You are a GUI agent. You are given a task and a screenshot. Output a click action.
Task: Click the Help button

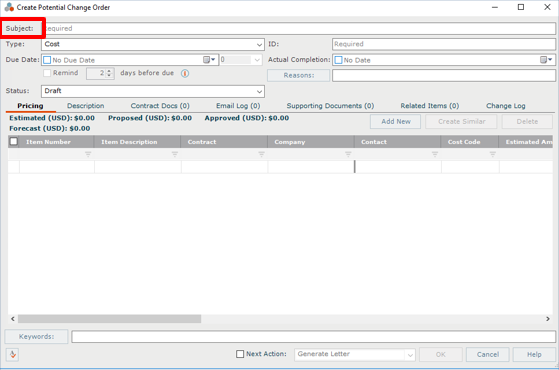[x=534, y=355]
